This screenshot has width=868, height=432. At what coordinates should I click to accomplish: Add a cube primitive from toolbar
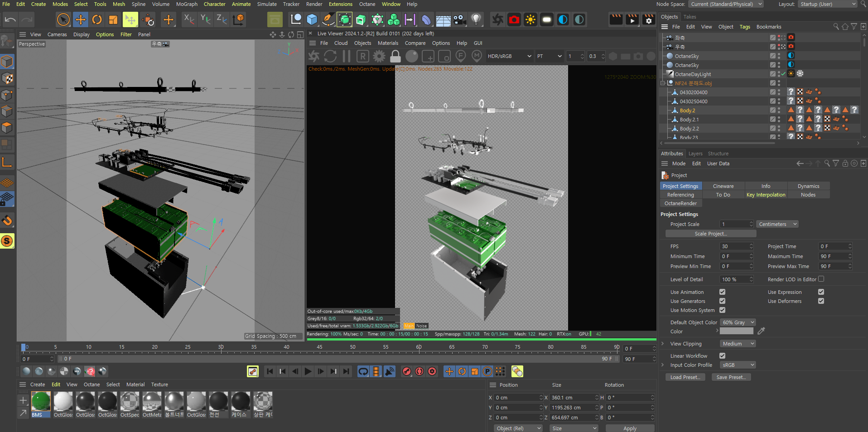point(312,19)
